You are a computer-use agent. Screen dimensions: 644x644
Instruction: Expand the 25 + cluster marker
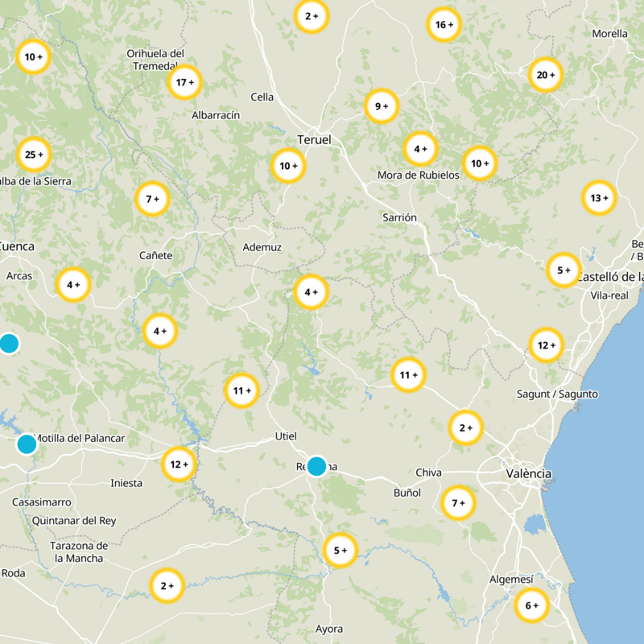click(x=34, y=155)
